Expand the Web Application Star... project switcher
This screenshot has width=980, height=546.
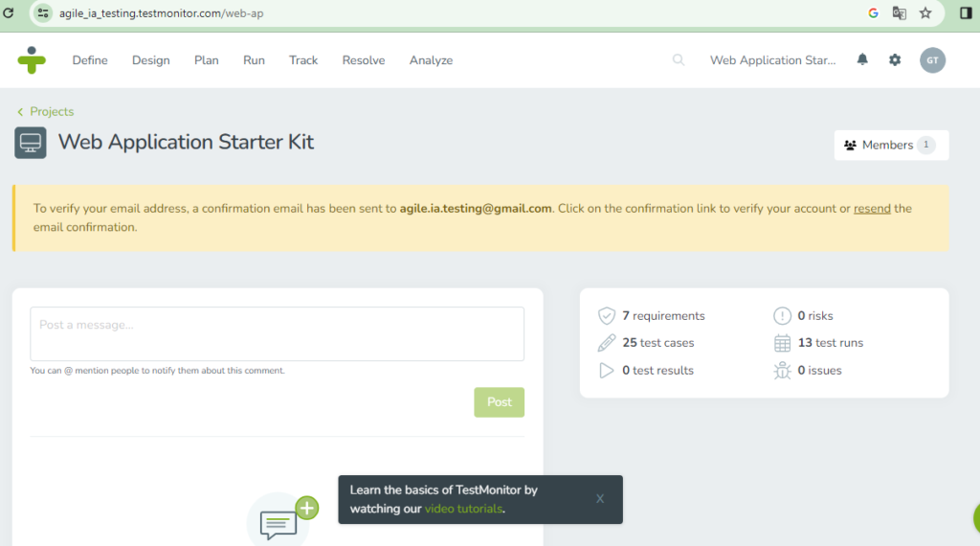772,60
